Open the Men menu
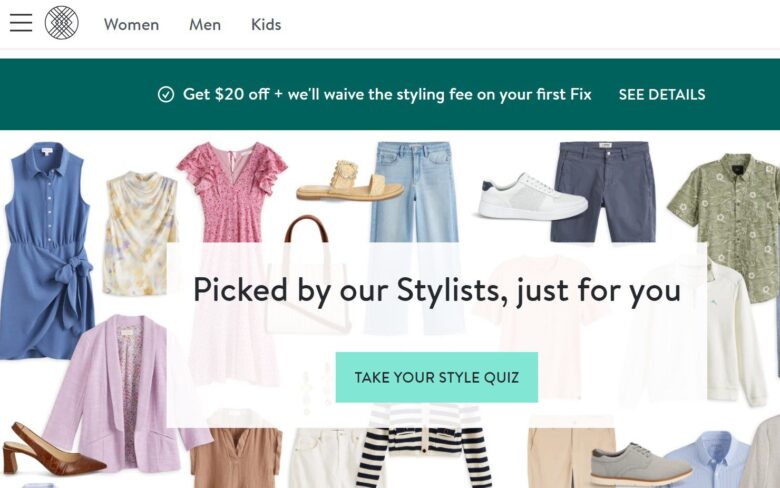Image resolution: width=780 pixels, height=488 pixels. click(x=205, y=24)
